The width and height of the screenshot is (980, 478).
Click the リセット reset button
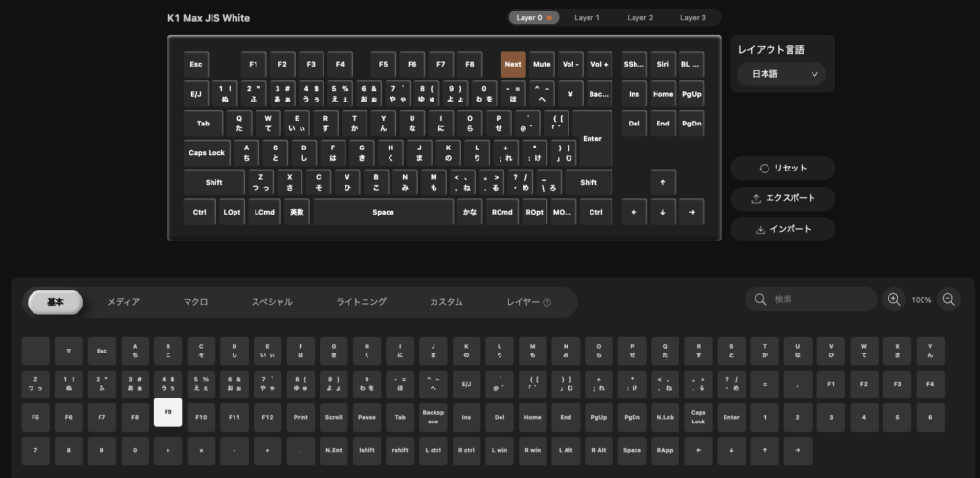coord(782,169)
